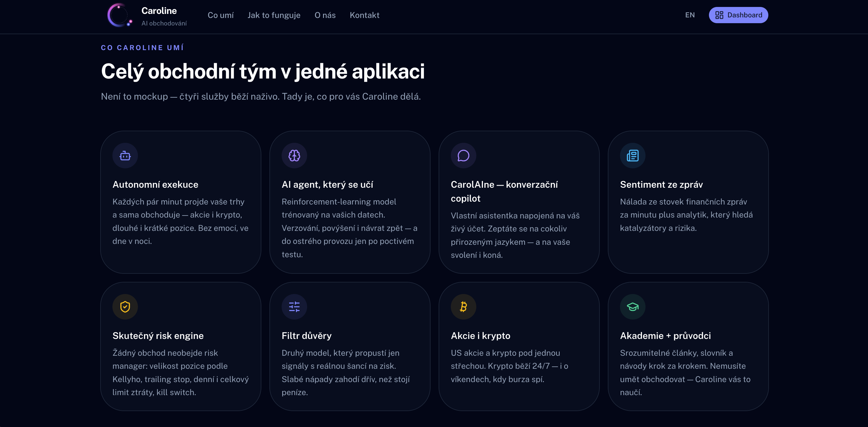This screenshot has height=427, width=868.
Task: Click the Reinforcement-learning model description paragraph
Action: tap(349, 228)
